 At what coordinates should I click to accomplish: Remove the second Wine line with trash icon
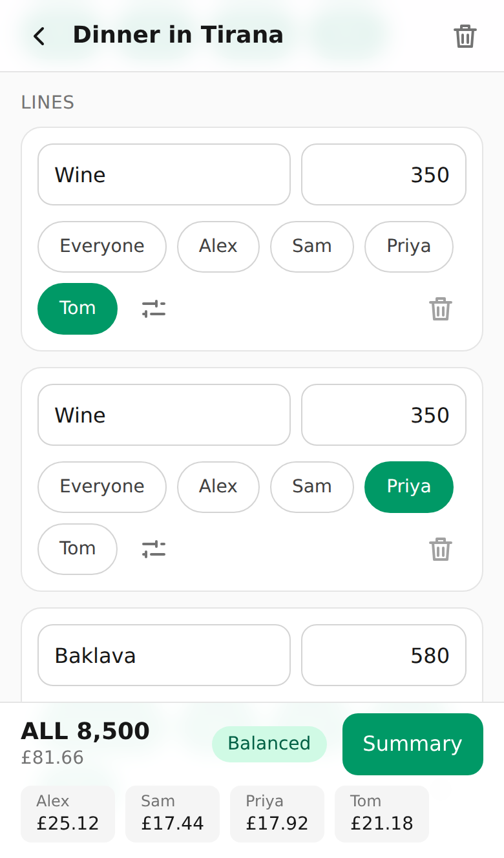pos(441,549)
